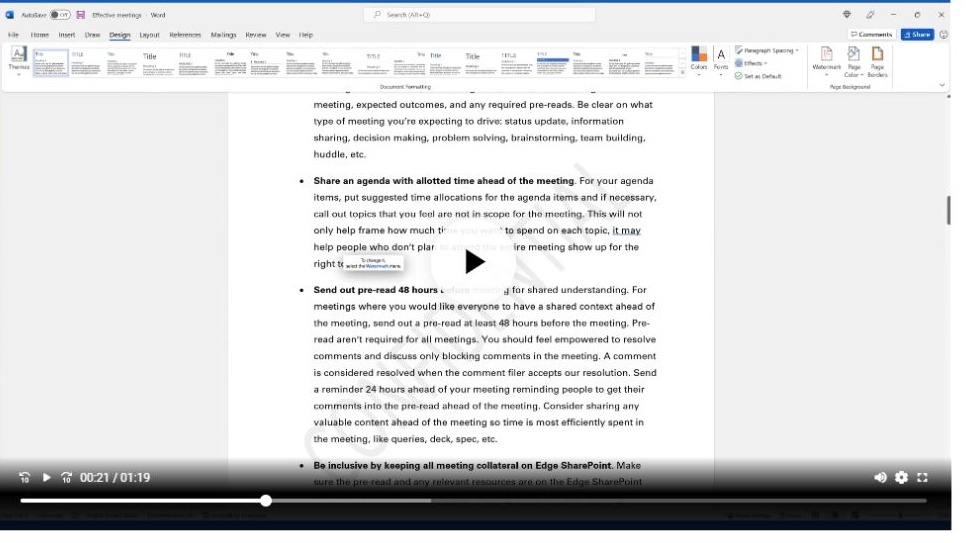Screen dimensions: 966x543
Task: Open the Themes dropdown
Action: point(18,62)
